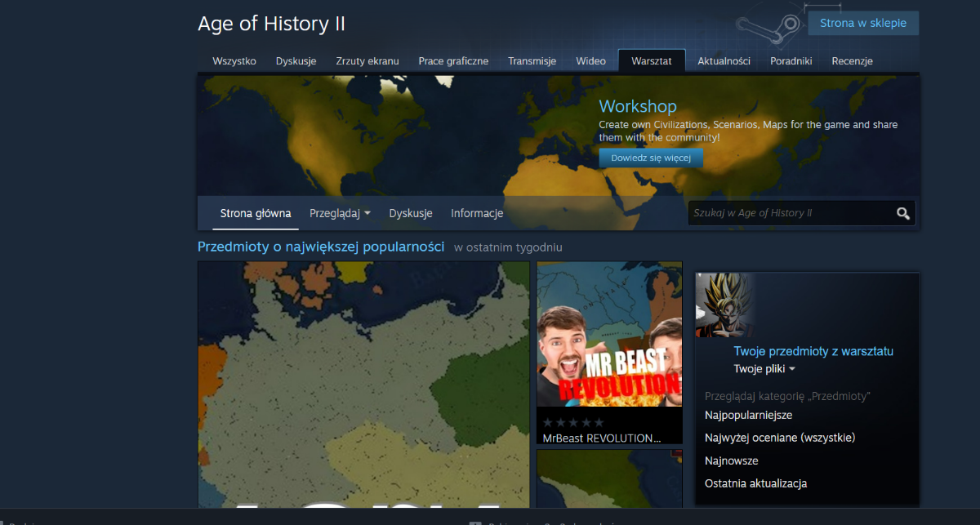Click the MrBeast REVOLUTION... title
This screenshot has width=980, height=525.
(603, 438)
